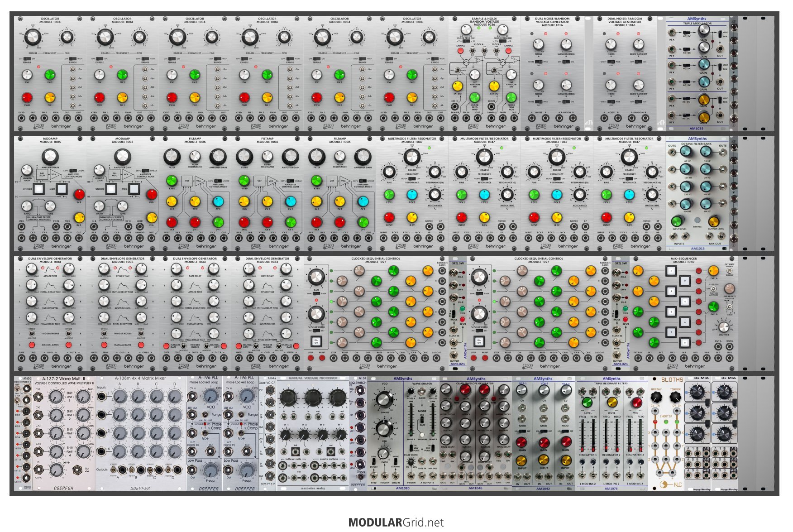Click the KYBD jack on AM1020 VCO
The height and width of the screenshot is (532, 793).
(374, 476)
